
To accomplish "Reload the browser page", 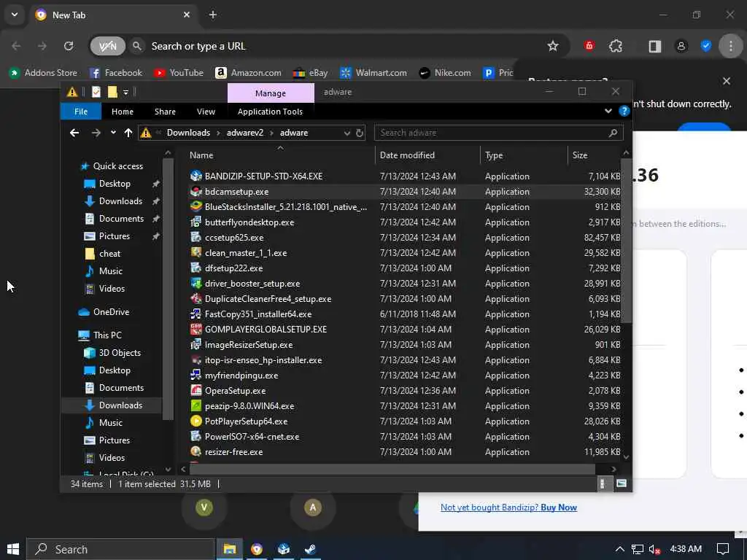I will coord(69,46).
